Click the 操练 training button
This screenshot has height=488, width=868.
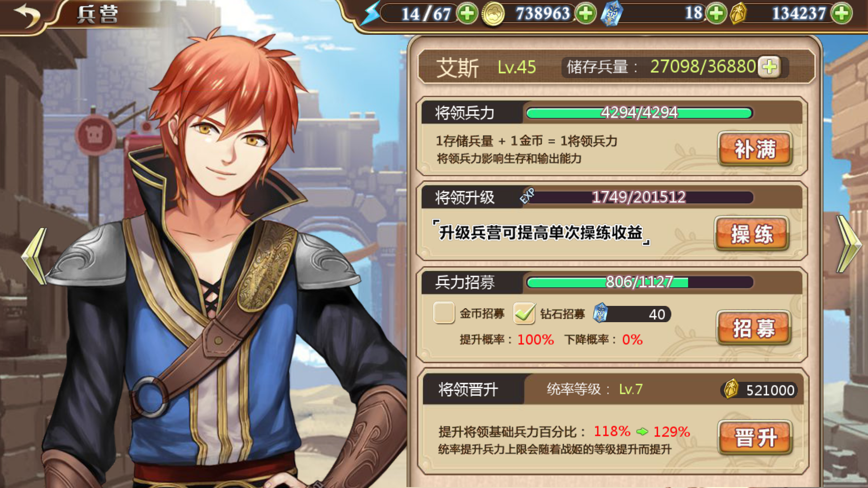pyautogui.click(x=752, y=234)
